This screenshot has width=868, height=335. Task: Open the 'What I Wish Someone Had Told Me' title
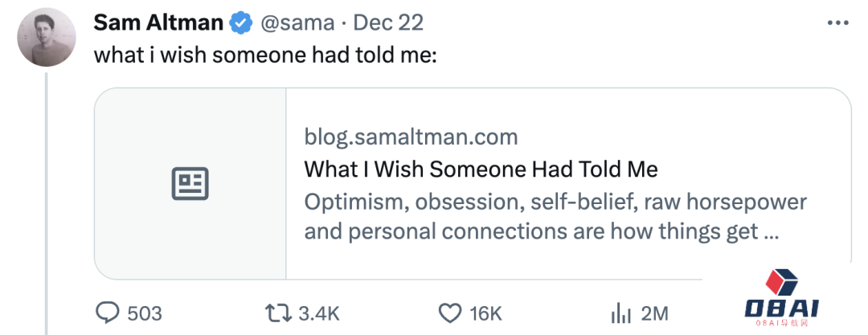pyautogui.click(x=481, y=170)
